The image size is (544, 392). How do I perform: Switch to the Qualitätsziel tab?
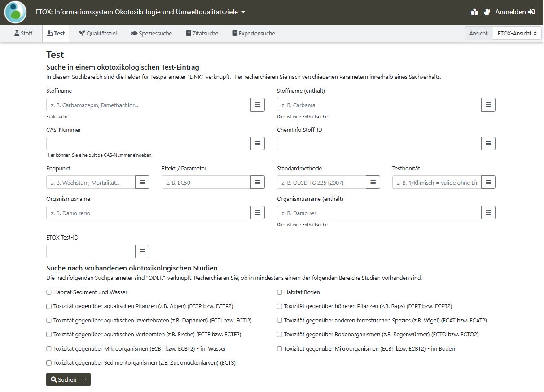click(98, 34)
